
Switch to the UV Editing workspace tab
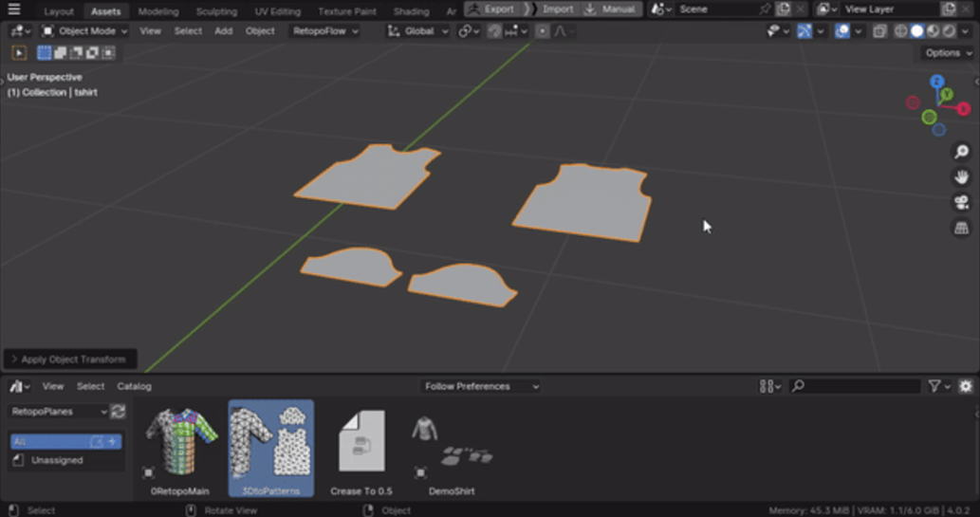(x=278, y=11)
